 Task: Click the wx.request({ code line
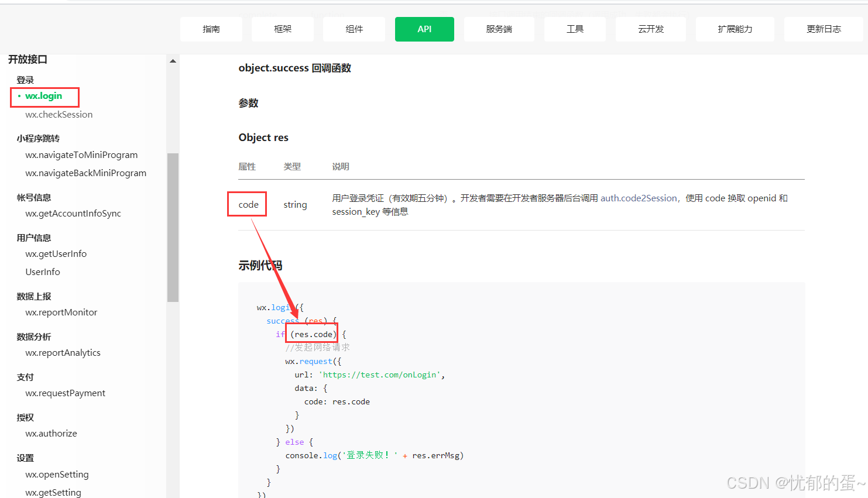313,362
